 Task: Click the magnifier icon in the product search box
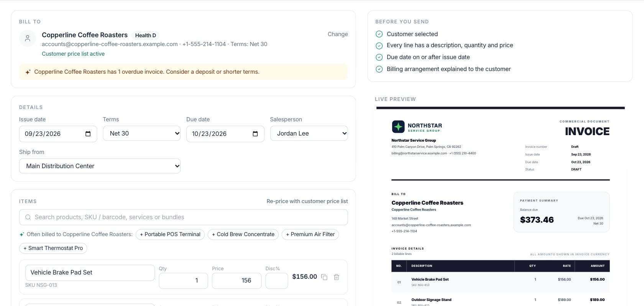point(28,217)
